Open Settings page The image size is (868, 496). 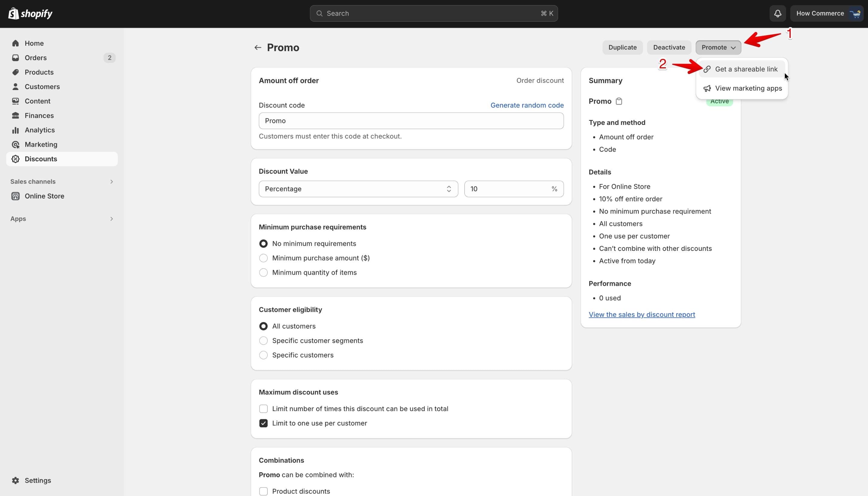point(62,480)
